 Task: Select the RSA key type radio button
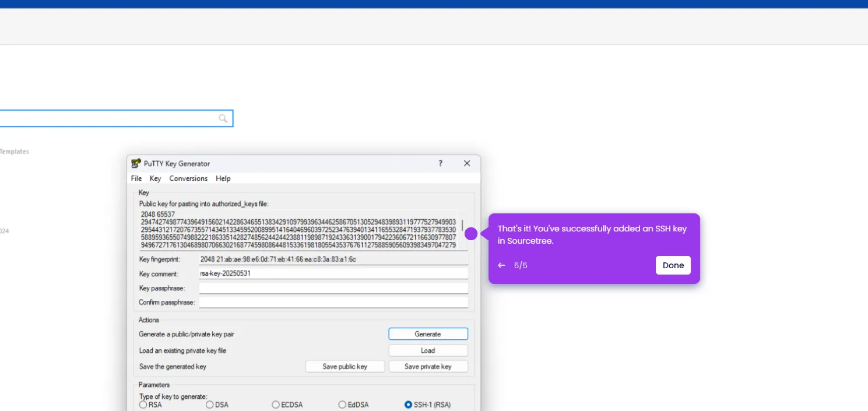tap(143, 405)
